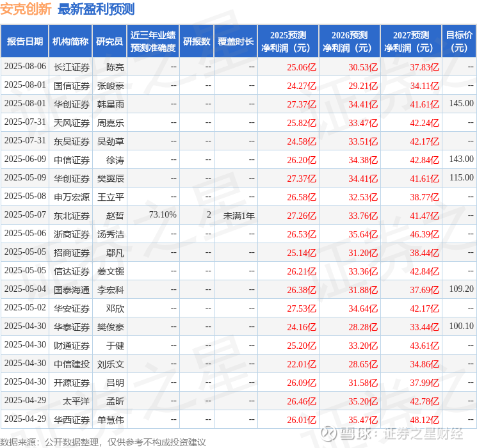477x448 pixels.
Task: Click target price 100.10
Action: coord(462,326)
